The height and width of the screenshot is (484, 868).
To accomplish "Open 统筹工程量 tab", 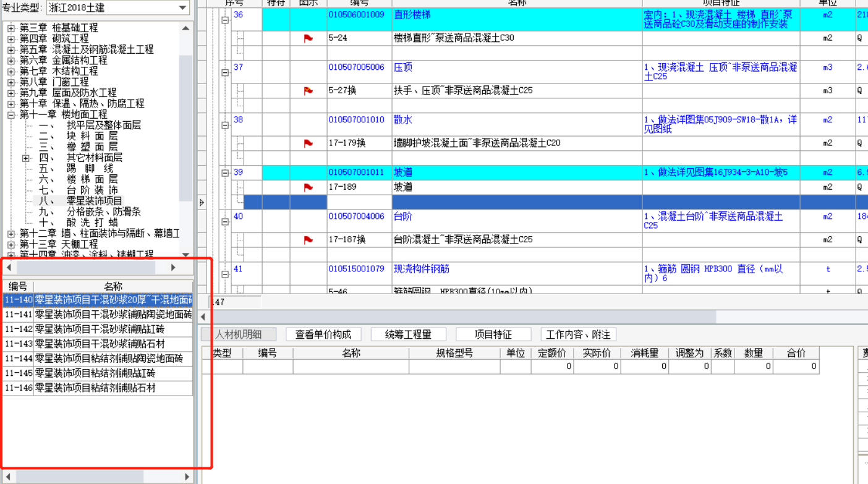I will point(408,334).
